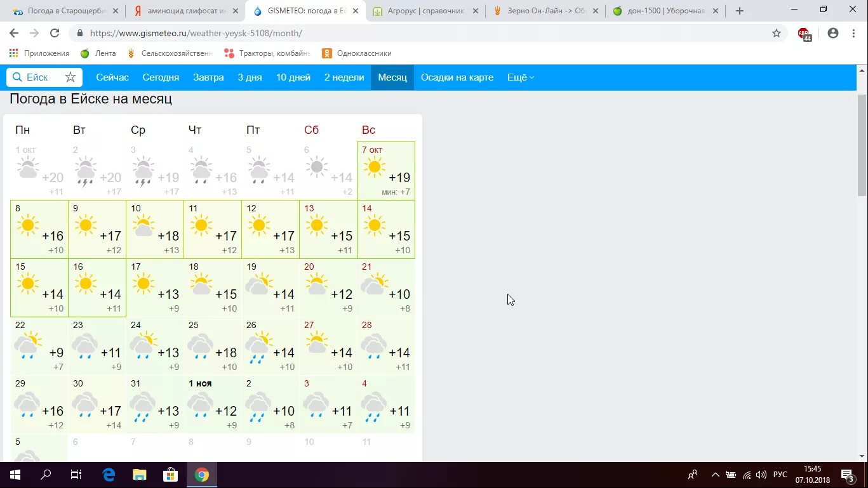Switch to the Погода в Старощерби tab
Image resolution: width=868 pixels, height=488 pixels.
coord(67,11)
